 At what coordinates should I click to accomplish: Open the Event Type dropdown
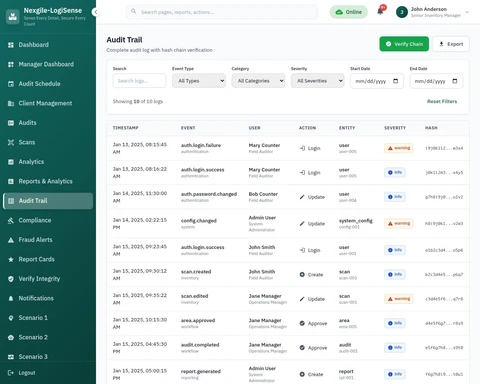click(199, 81)
